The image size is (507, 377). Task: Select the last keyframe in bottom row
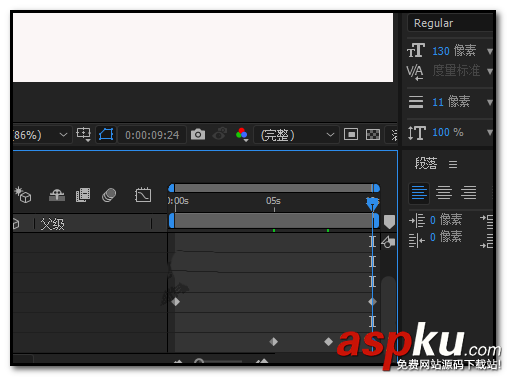click(x=328, y=342)
